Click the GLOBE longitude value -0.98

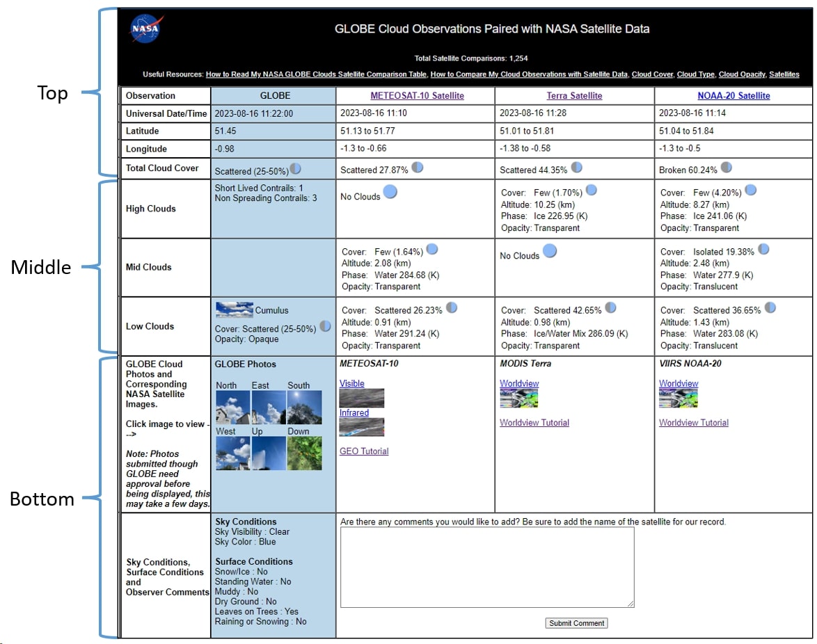pyautogui.click(x=224, y=149)
